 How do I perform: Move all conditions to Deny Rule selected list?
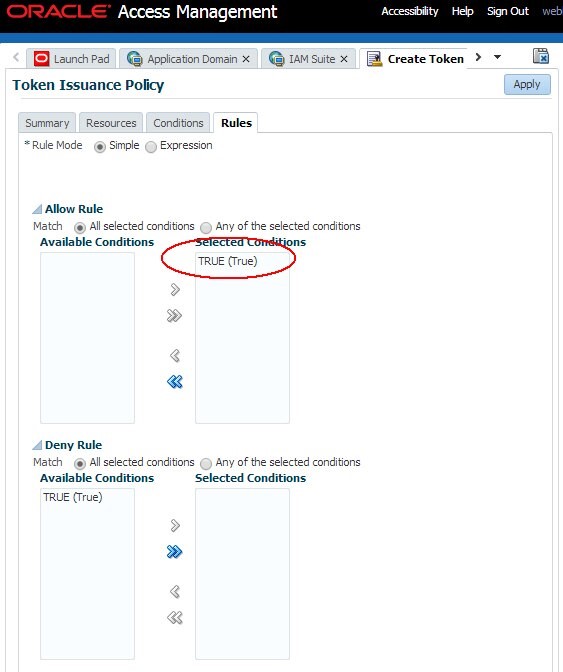(x=174, y=552)
